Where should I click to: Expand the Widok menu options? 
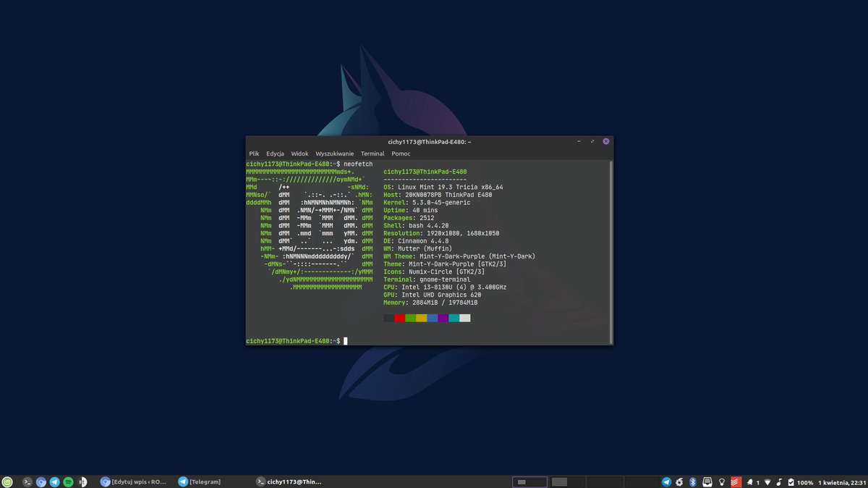coord(299,153)
